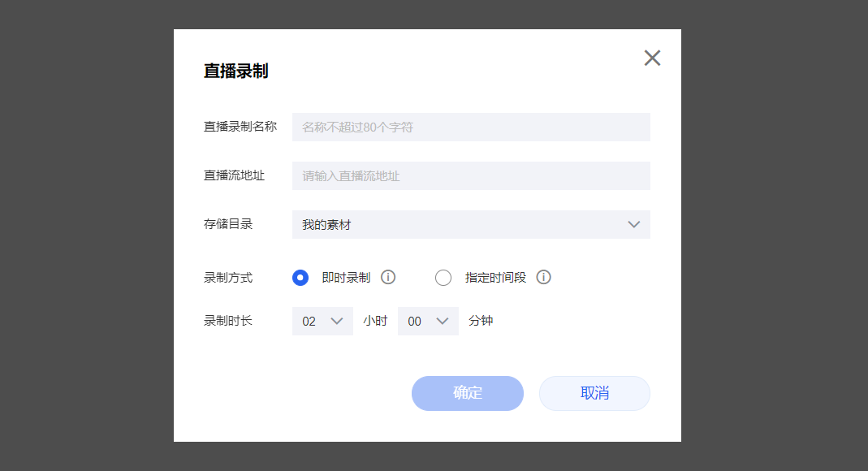The image size is (868, 471).
Task: Select the 指定时间段 radio button
Action: [443, 277]
